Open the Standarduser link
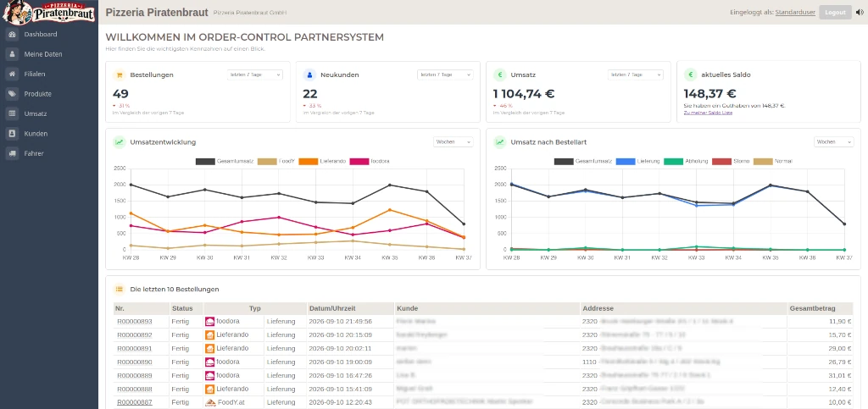868x409 pixels. 795,12
